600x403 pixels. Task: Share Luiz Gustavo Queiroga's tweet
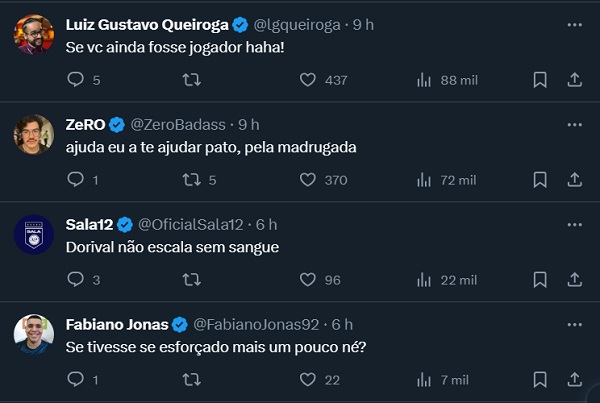coord(575,80)
